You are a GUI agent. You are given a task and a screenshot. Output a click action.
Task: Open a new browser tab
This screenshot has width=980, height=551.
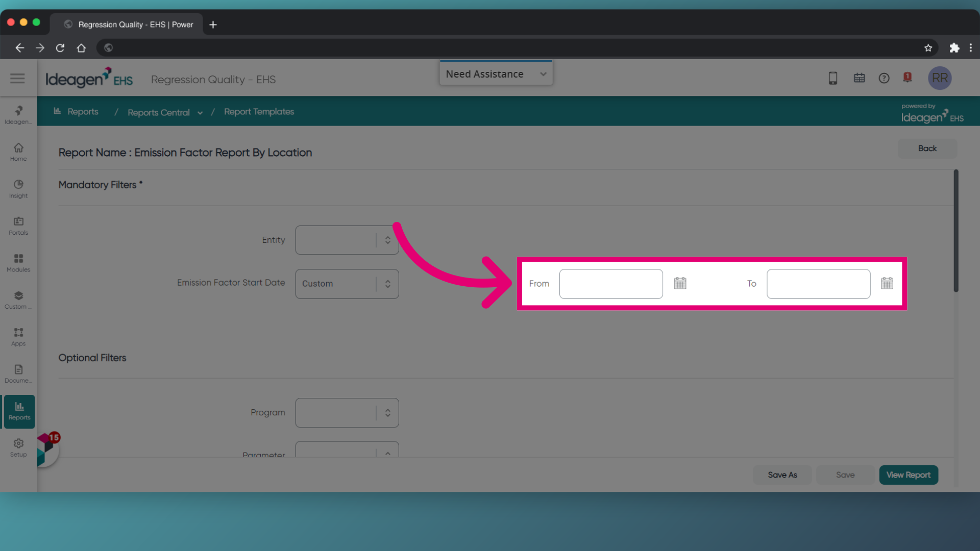213,24
